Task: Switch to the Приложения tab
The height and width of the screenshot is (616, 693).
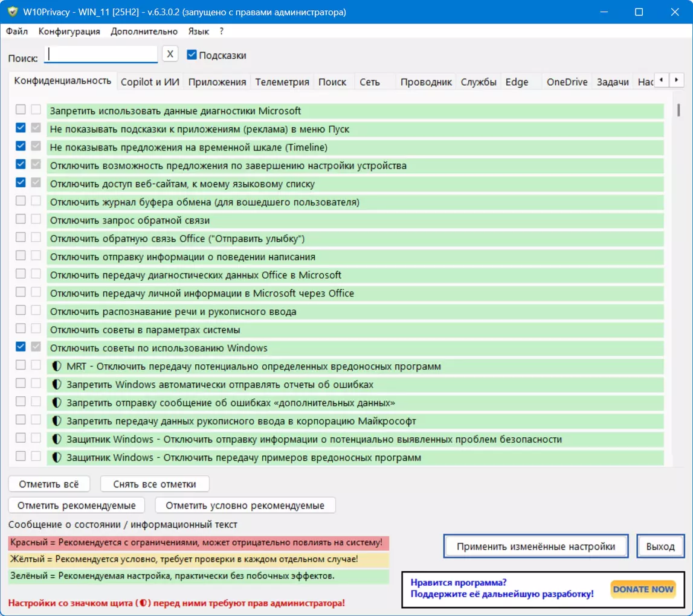Action: pos(217,82)
